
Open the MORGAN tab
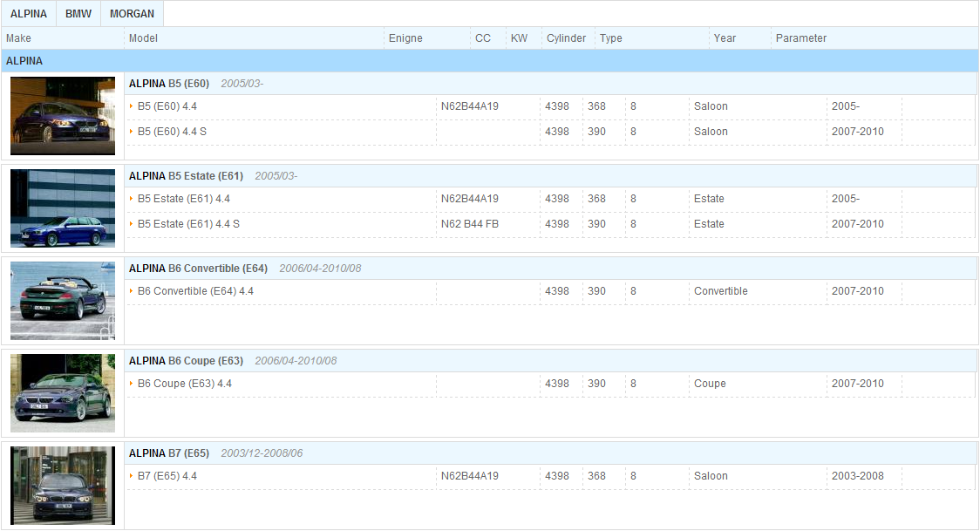coord(132,14)
